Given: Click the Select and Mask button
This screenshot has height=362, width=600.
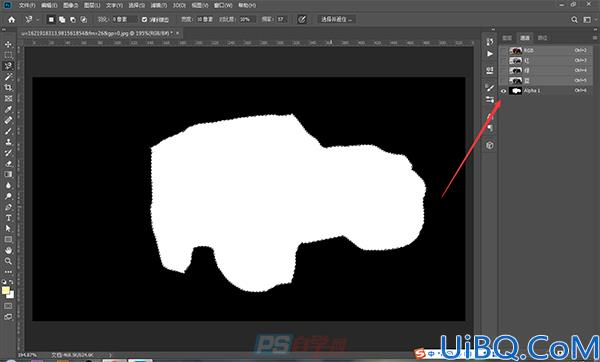Looking at the screenshot, I should 337,19.
